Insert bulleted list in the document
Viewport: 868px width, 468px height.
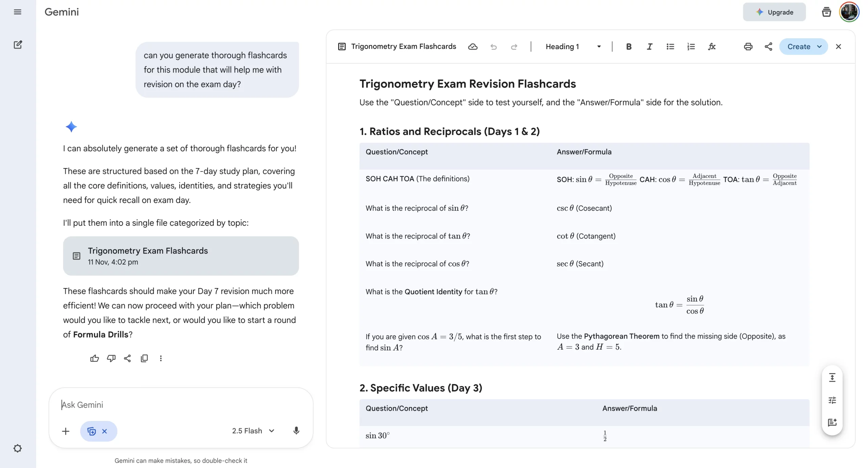pyautogui.click(x=670, y=46)
